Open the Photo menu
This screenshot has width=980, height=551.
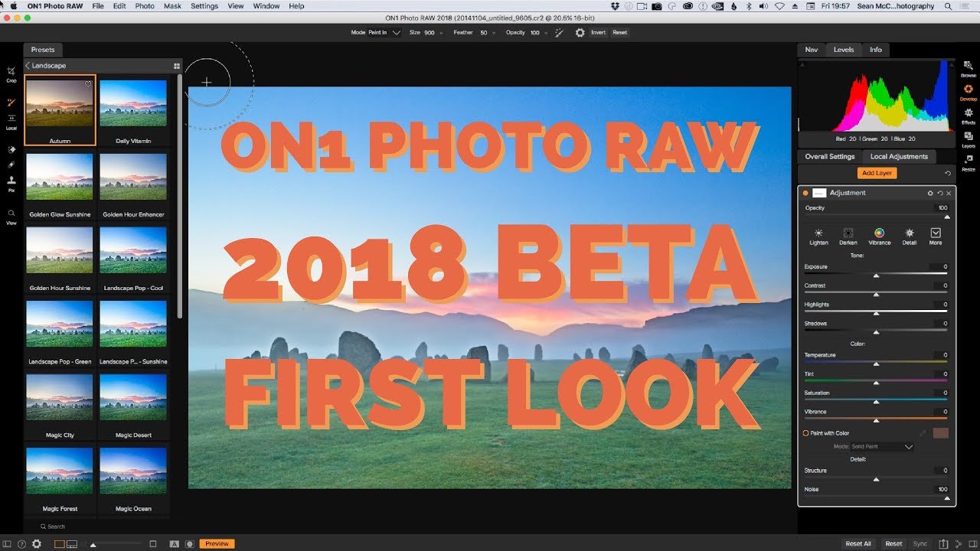(x=145, y=6)
